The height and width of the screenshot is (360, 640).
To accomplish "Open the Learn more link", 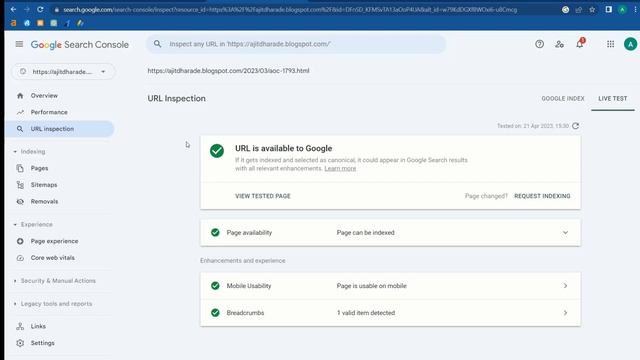I will 340,169.
